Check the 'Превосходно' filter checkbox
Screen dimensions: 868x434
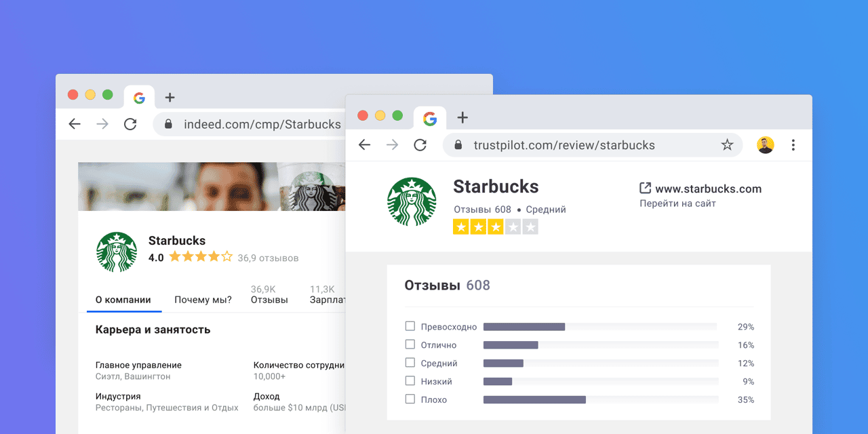click(x=410, y=326)
